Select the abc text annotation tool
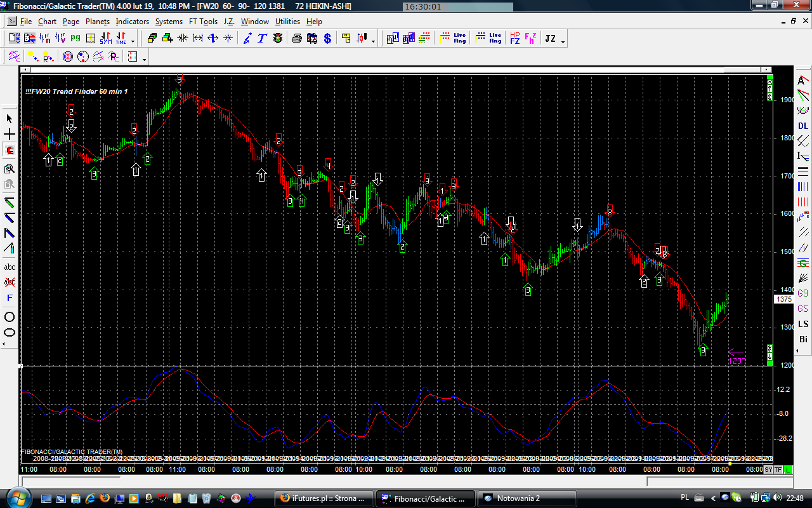 click(10, 267)
